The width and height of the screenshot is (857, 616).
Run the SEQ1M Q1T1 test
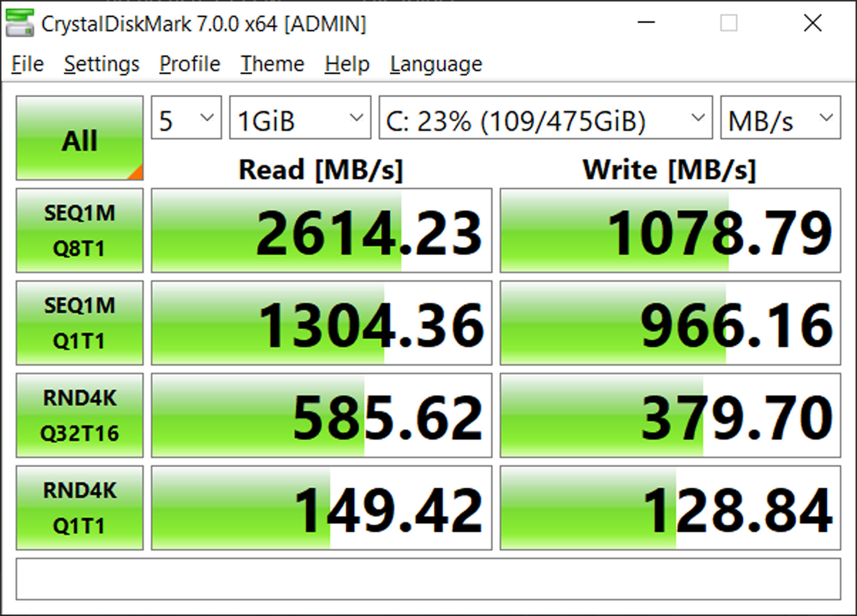tap(79, 323)
